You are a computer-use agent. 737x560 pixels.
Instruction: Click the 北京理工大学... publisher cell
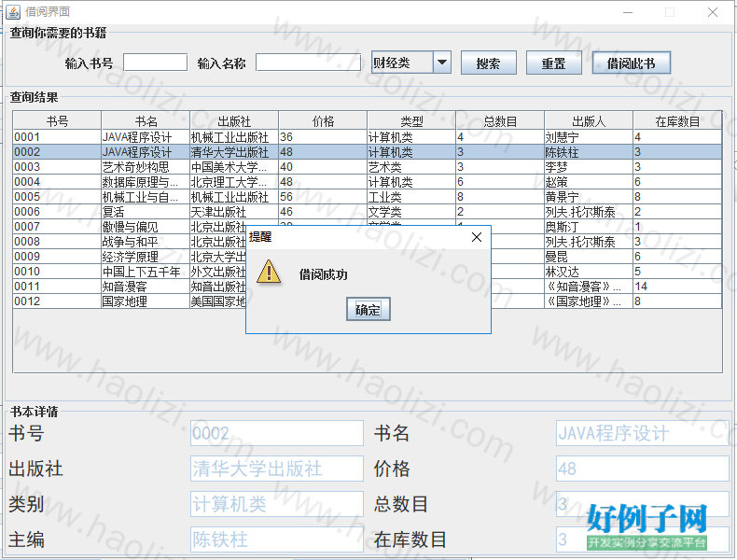234,182
